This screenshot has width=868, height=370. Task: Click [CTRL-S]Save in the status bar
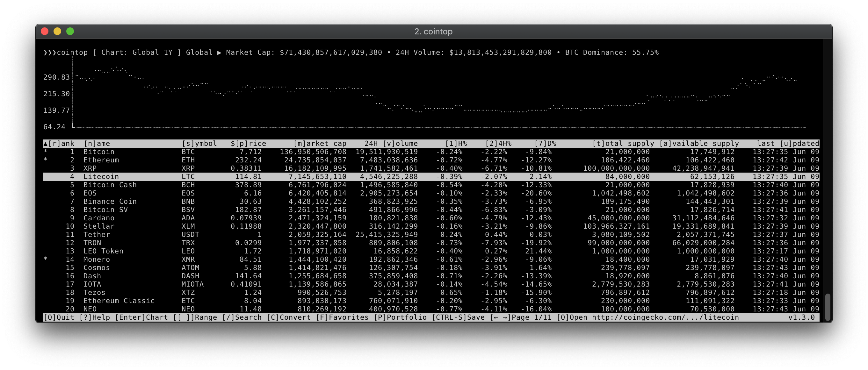coord(458,317)
